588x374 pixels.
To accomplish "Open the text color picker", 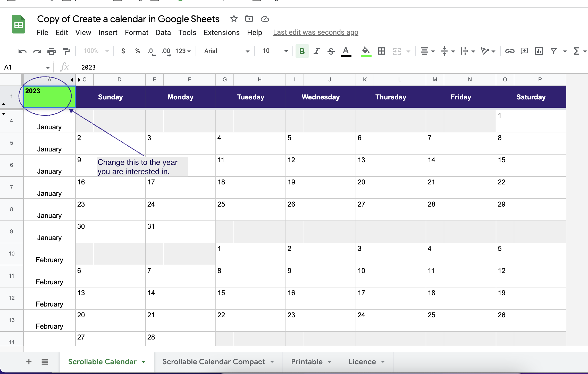I will click(x=346, y=51).
